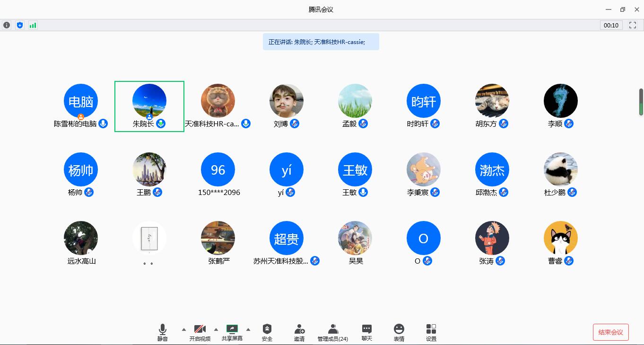Open the Invite (邀请) dialog

coord(299,332)
